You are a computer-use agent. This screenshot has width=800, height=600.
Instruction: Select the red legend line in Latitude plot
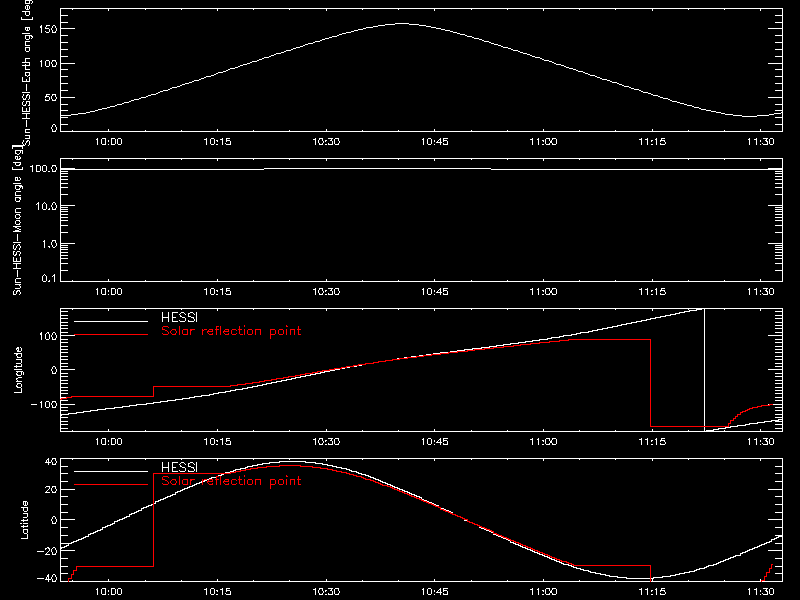click(111, 484)
